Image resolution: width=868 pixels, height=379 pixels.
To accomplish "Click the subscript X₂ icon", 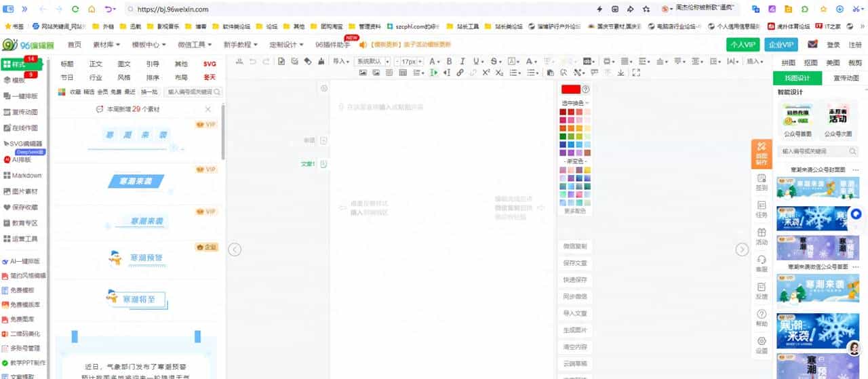I will [499, 73].
